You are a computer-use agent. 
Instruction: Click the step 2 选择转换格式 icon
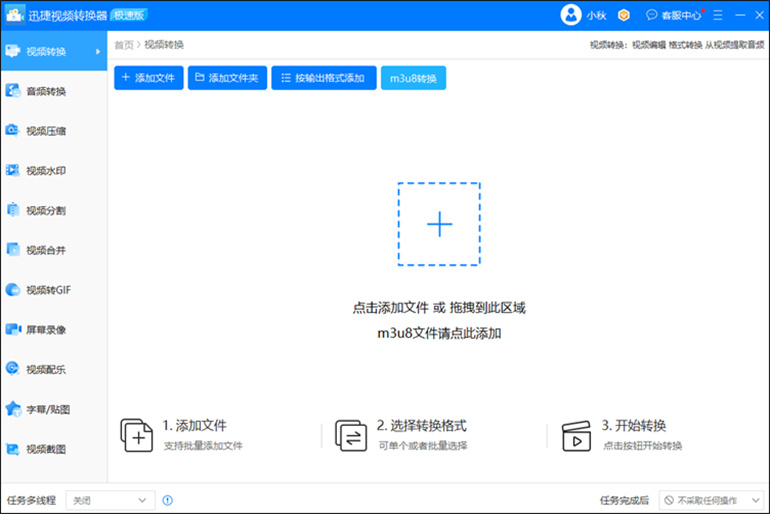point(351,435)
